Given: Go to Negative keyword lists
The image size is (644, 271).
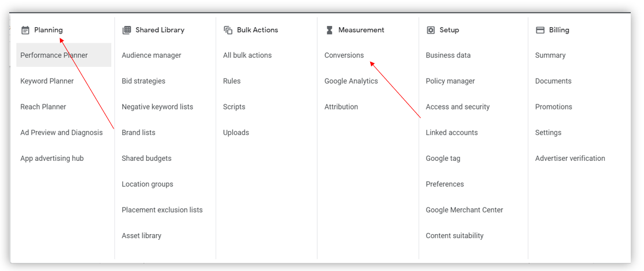Looking at the screenshot, I should coord(157,107).
